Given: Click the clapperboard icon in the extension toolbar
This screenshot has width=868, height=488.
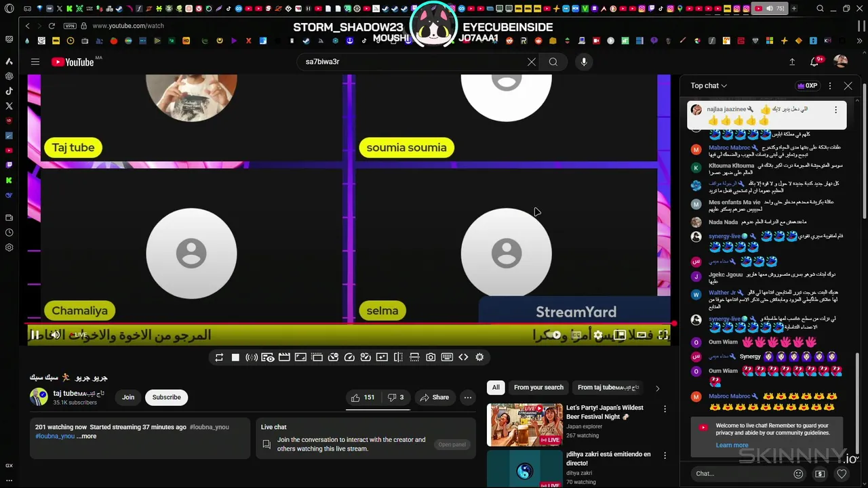Looking at the screenshot, I should [284, 357].
